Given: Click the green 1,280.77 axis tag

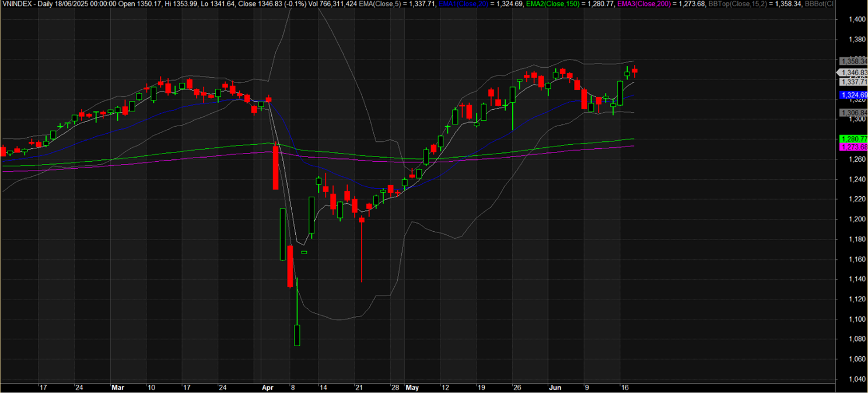Looking at the screenshot, I should (853, 138).
